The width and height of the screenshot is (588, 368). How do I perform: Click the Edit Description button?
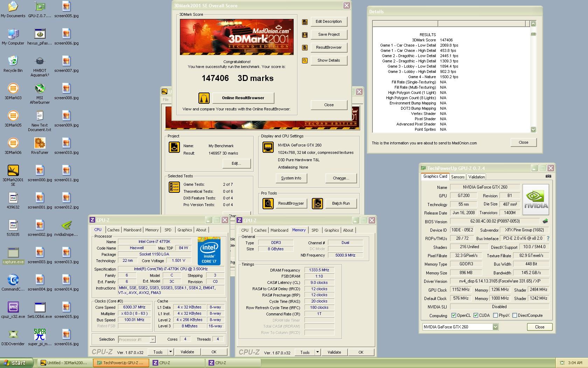(x=329, y=21)
